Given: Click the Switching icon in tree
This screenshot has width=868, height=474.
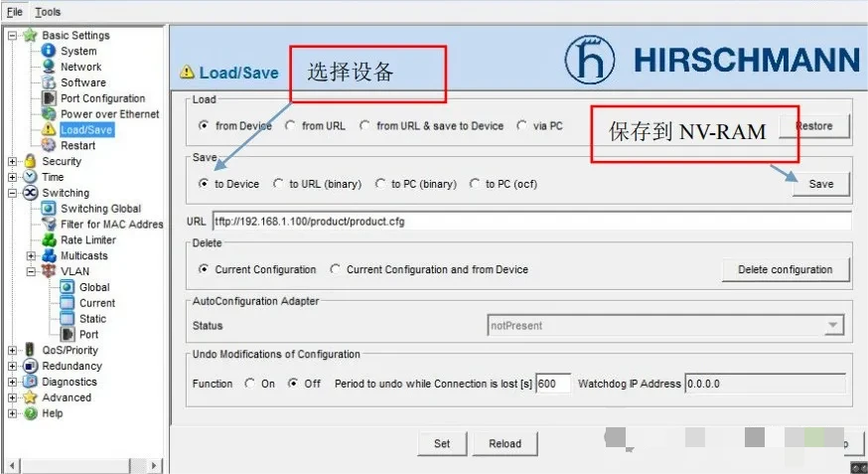Looking at the screenshot, I should pos(30,193).
